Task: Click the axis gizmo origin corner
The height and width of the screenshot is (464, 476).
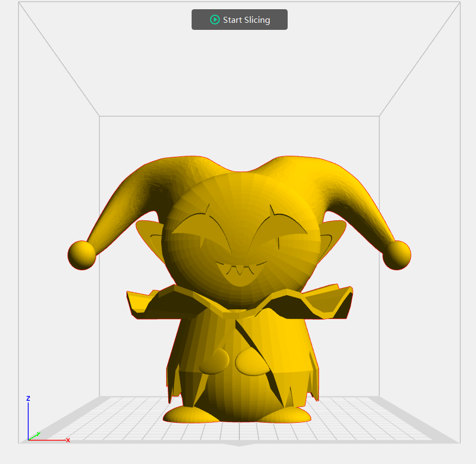Action: coord(28,440)
